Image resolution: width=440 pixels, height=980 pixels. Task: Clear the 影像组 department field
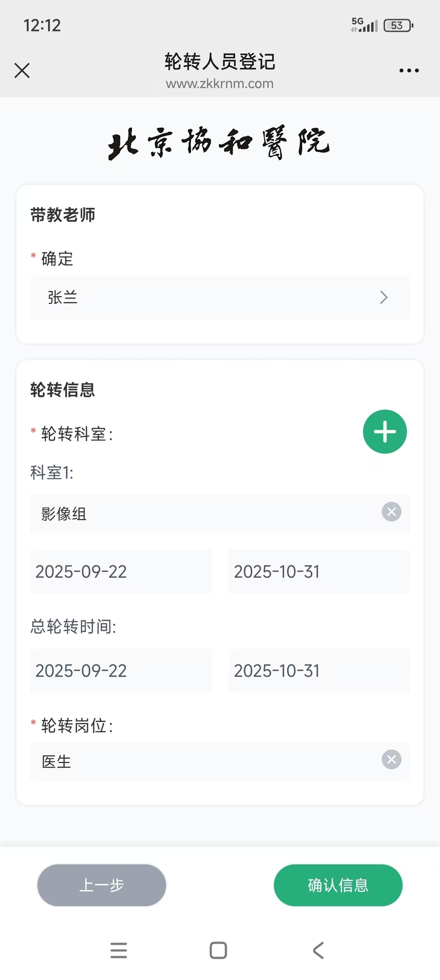(x=391, y=512)
